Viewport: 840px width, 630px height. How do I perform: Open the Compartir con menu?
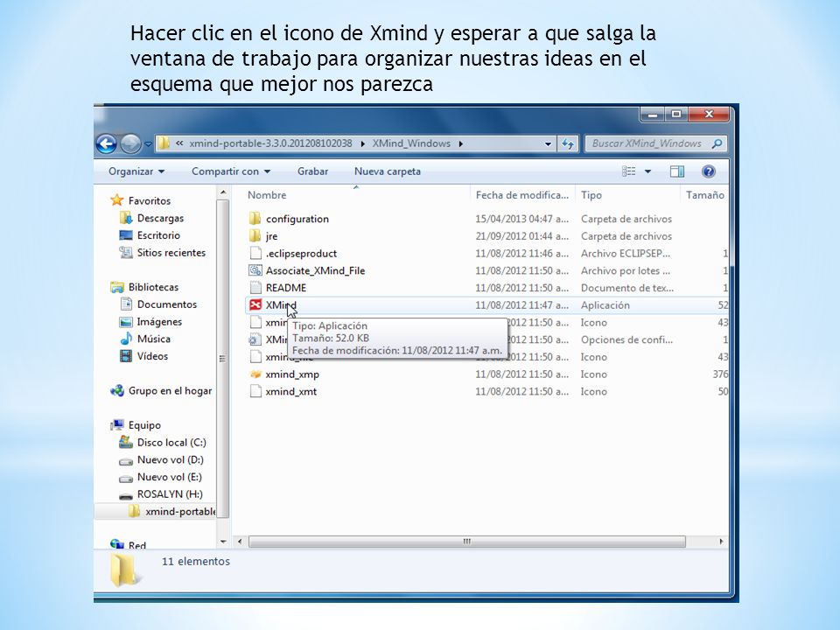coord(231,171)
